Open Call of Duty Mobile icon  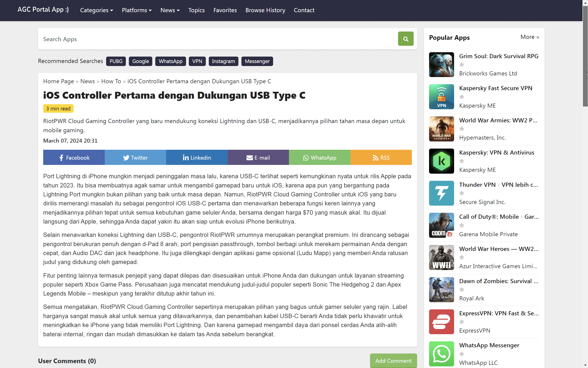(441, 225)
